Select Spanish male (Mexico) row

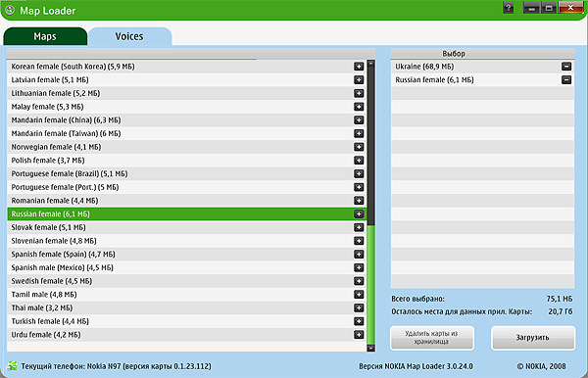pyautogui.click(x=186, y=267)
